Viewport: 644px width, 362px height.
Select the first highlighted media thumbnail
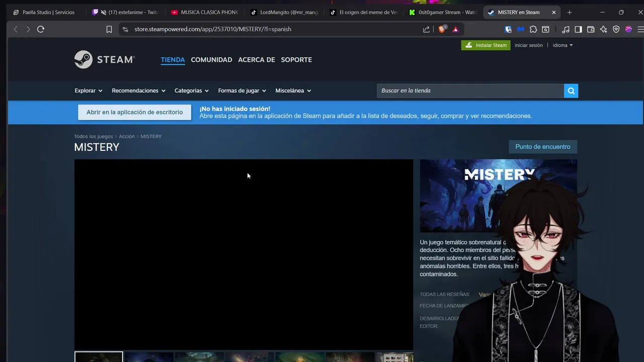[x=99, y=357]
